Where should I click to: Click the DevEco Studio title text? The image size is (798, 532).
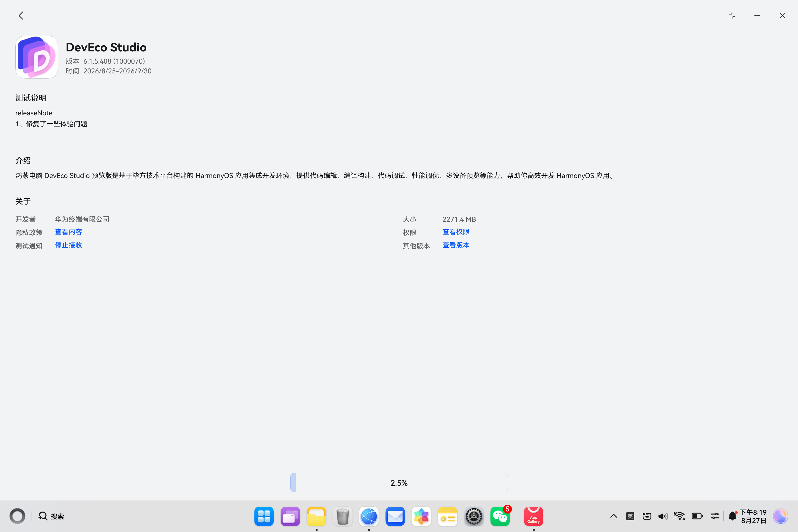pos(106,47)
